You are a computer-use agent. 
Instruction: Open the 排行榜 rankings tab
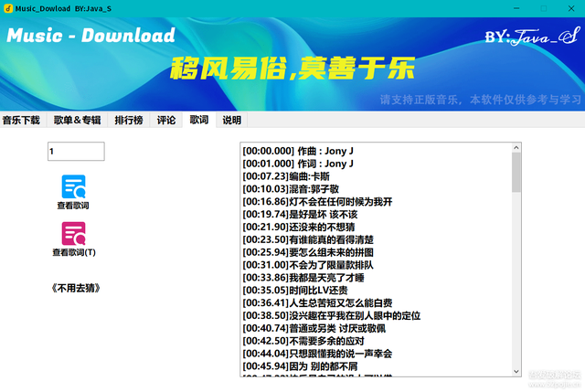pyautogui.click(x=129, y=120)
